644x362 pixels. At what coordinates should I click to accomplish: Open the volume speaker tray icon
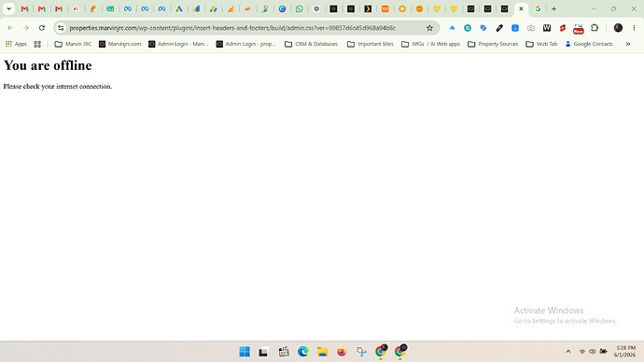(593, 352)
